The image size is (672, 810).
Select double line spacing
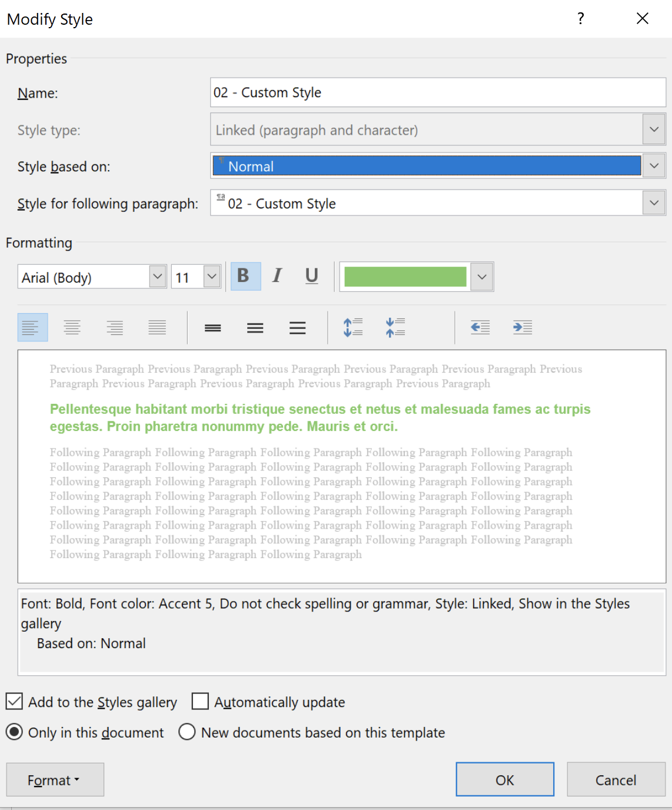pyautogui.click(x=297, y=328)
